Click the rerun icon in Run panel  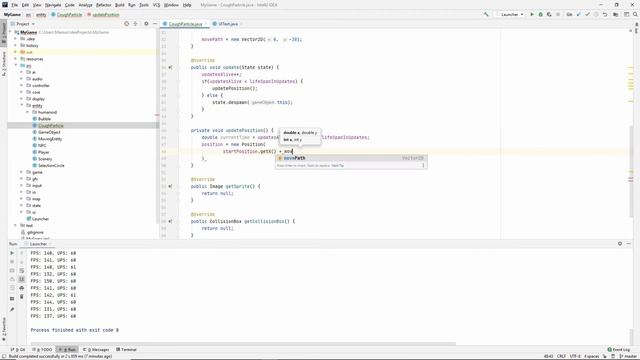click(12, 253)
